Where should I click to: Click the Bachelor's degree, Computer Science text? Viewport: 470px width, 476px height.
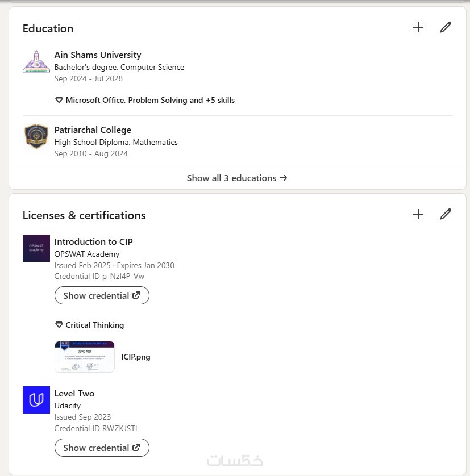(119, 67)
